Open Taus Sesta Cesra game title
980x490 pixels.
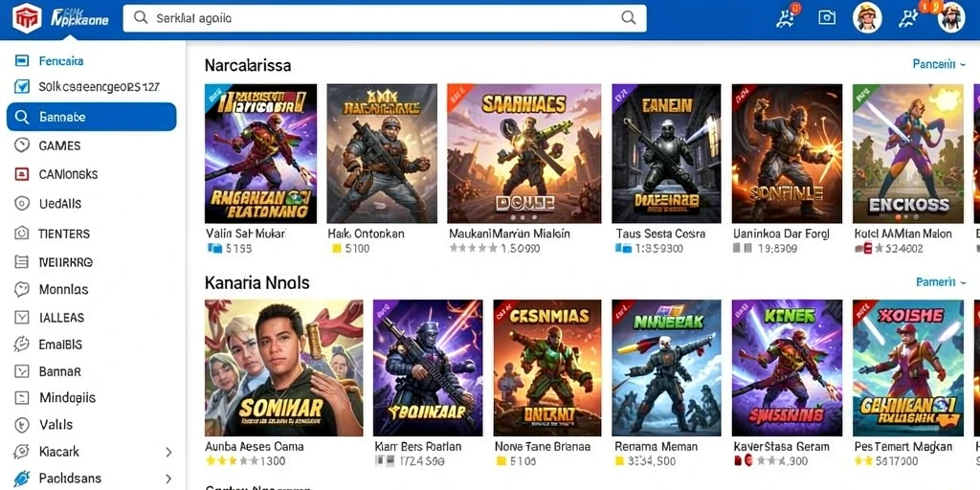[660, 234]
